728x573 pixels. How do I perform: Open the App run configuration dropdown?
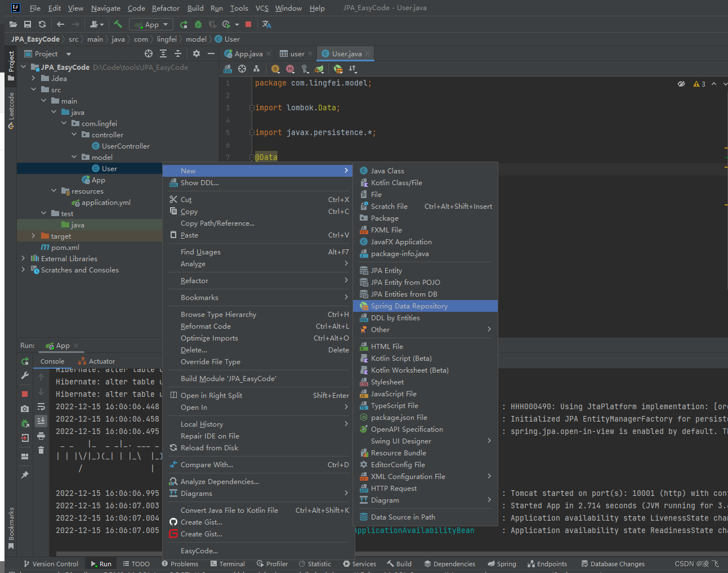point(151,24)
